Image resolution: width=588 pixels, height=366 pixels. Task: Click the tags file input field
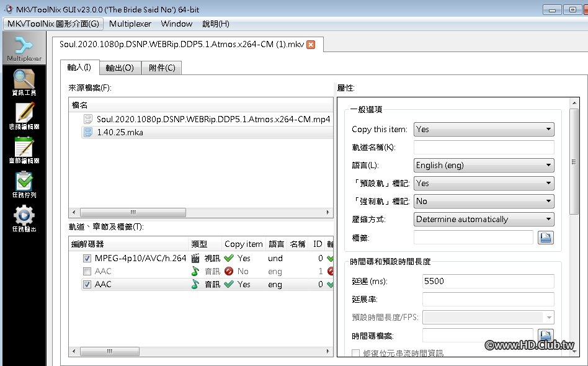point(473,238)
